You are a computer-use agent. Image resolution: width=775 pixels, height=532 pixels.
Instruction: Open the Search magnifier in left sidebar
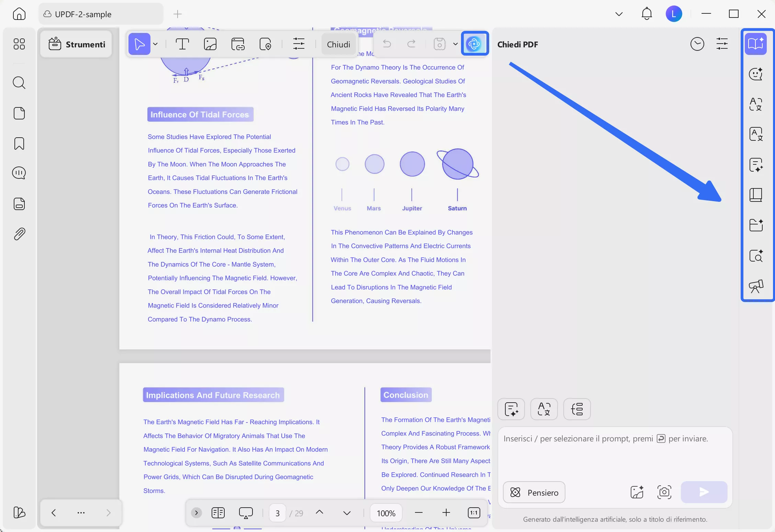(19, 83)
